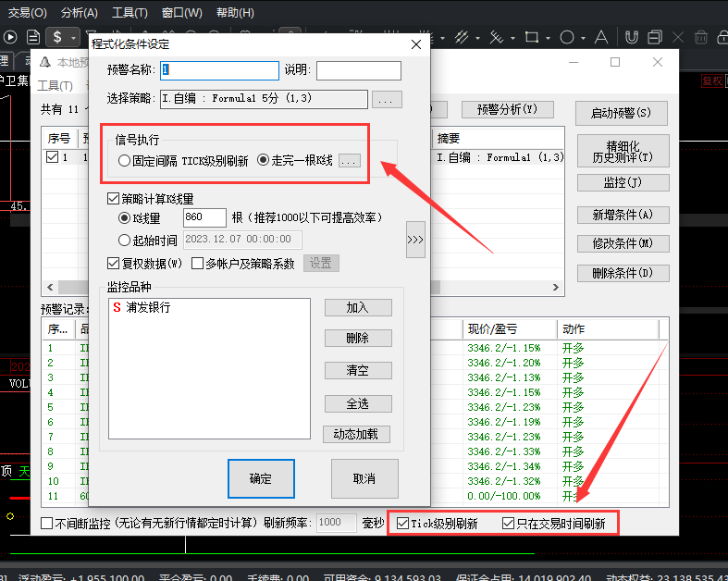Open 精细化历史测评(T)
Screen dimensions: 728x581
[623, 152]
